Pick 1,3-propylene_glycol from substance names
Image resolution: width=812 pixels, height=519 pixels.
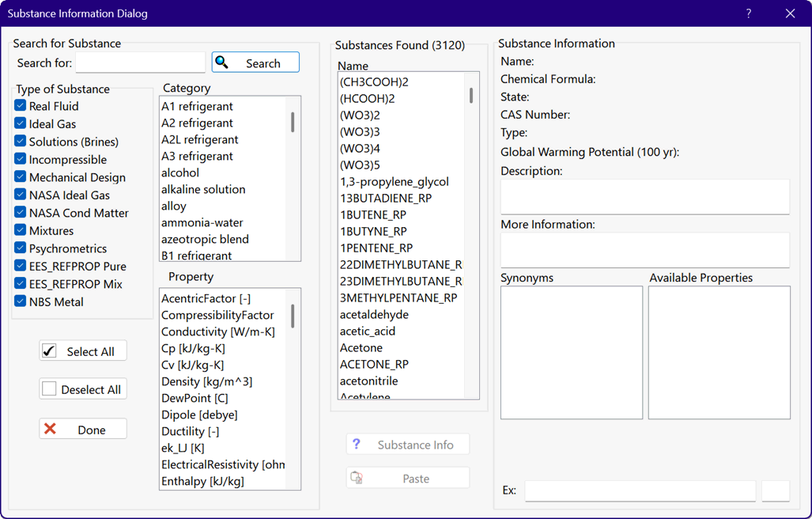(394, 181)
